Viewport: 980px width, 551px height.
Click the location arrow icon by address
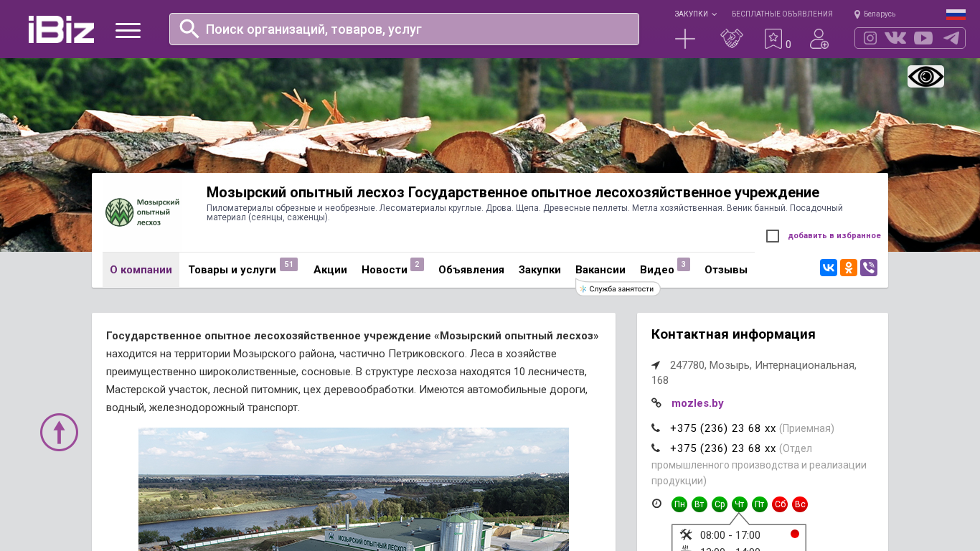[656, 365]
